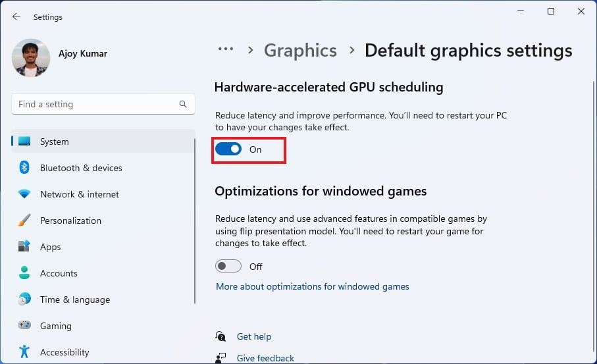Open the Gaming settings label
The image size is (597, 364).
(x=55, y=326)
